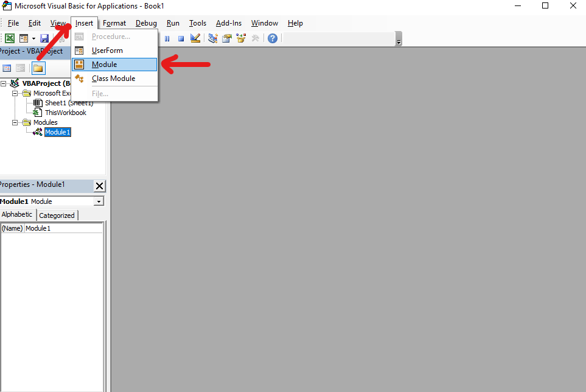Open the Toolbox icon in toolbar
586x392 pixels.
coord(256,38)
